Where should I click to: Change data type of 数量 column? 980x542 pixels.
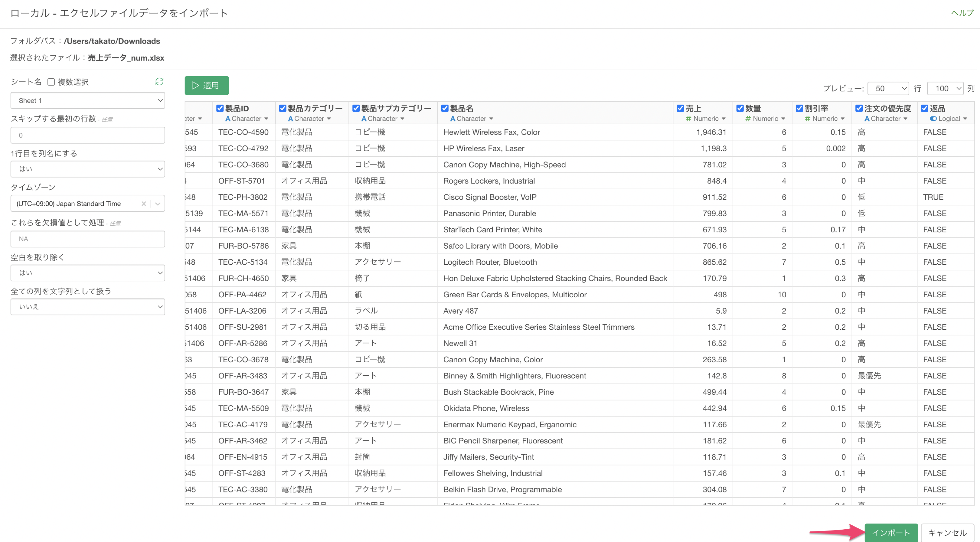[x=765, y=119]
